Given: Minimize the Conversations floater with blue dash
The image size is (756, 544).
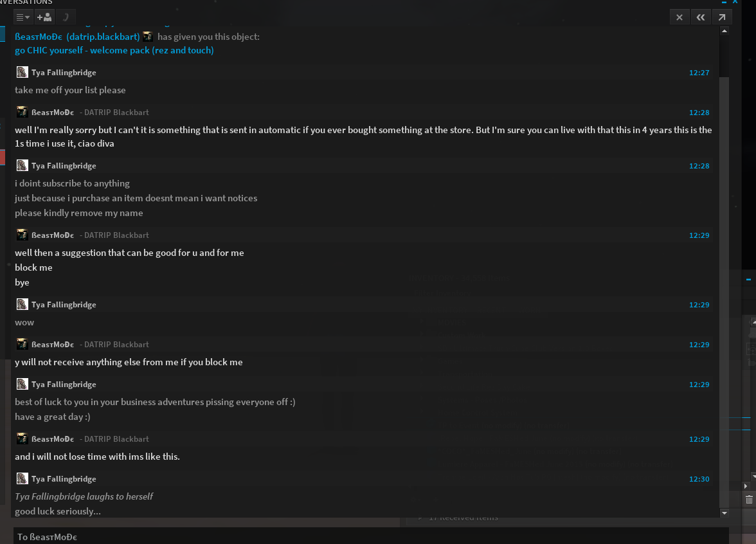Looking at the screenshot, I should (x=725, y=3).
